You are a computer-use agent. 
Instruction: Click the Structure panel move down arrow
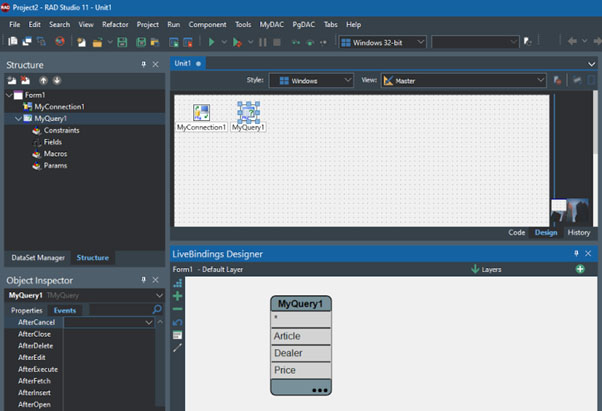[57, 80]
